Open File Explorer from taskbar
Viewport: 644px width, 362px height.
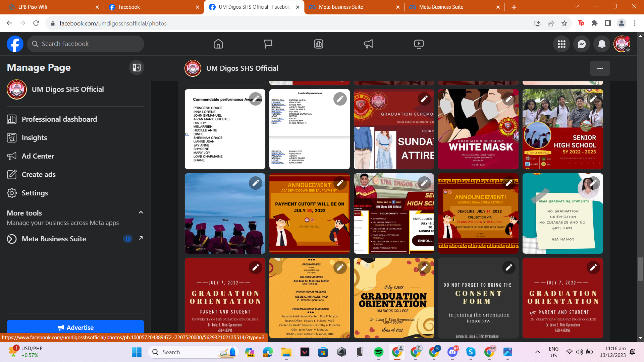[x=286, y=352]
